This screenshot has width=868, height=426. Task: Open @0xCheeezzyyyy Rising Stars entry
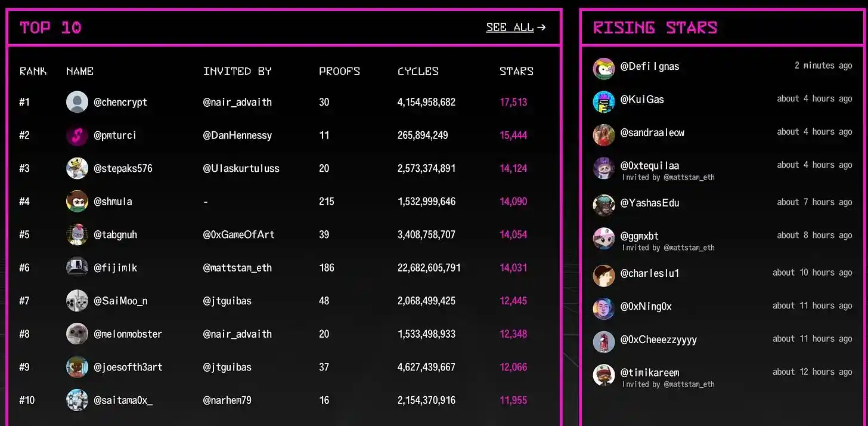(658, 339)
